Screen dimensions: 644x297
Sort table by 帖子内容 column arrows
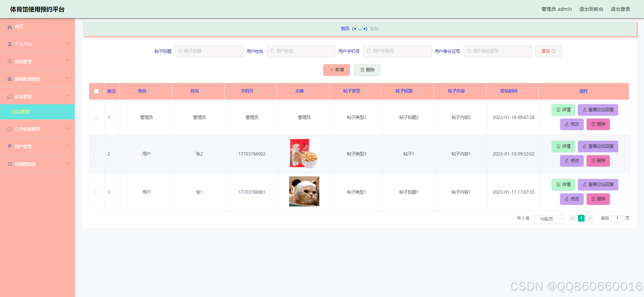(x=468, y=91)
